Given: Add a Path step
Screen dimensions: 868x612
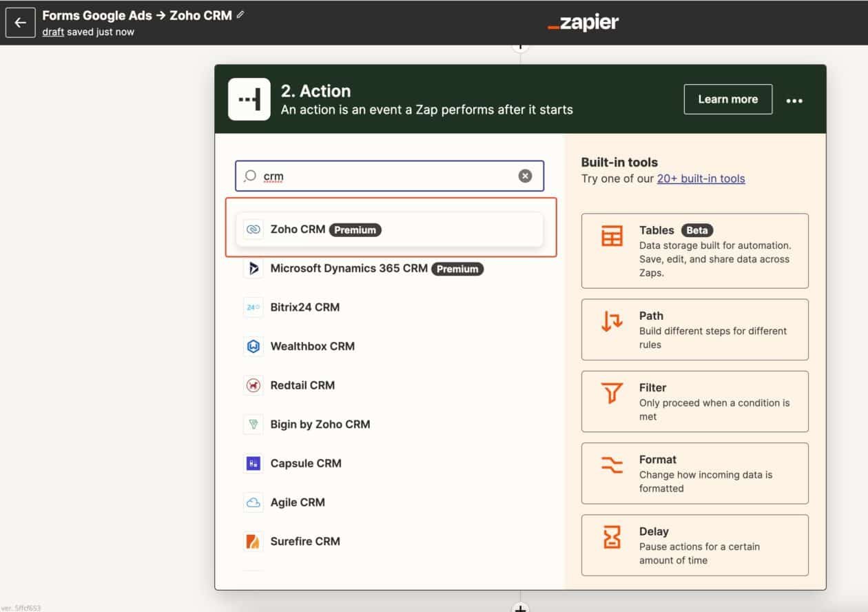Looking at the screenshot, I should 694,329.
